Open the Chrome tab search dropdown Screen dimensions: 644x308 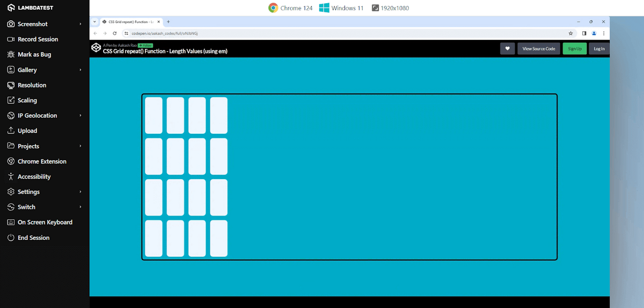coord(95,22)
